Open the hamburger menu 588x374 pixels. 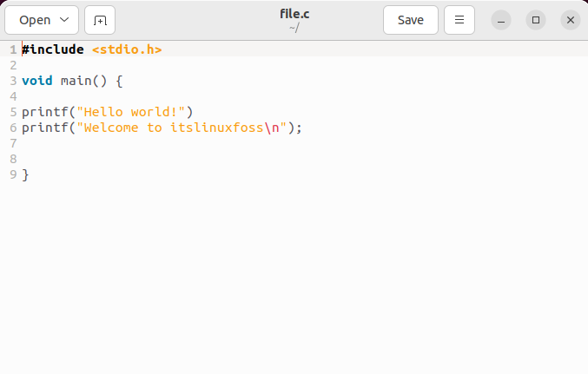point(459,20)
